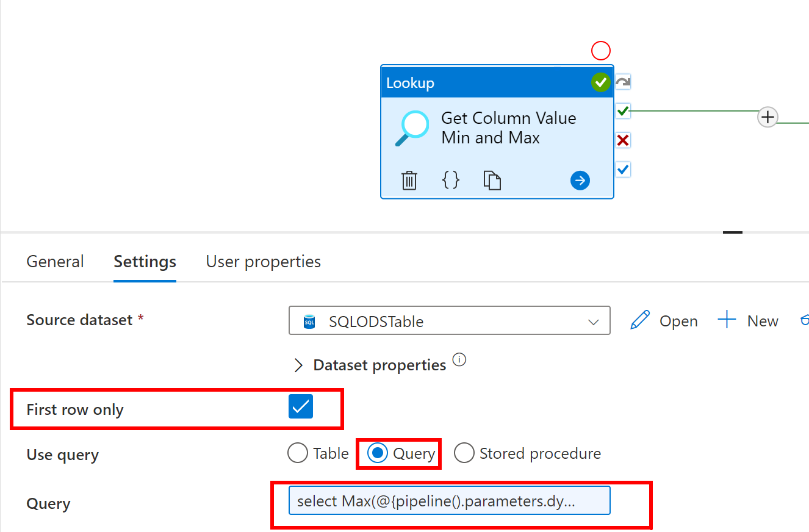Click the red failure output connector

[x=622, y=141]
